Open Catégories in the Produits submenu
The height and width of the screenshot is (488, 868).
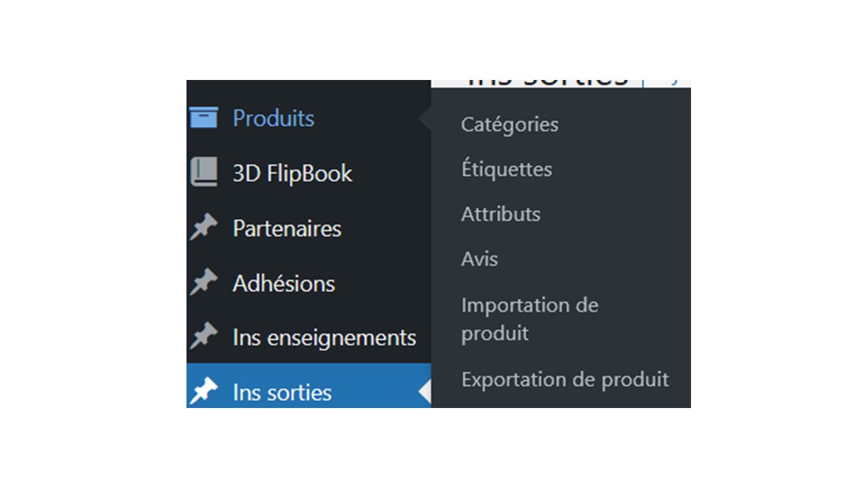click(510, 125)
